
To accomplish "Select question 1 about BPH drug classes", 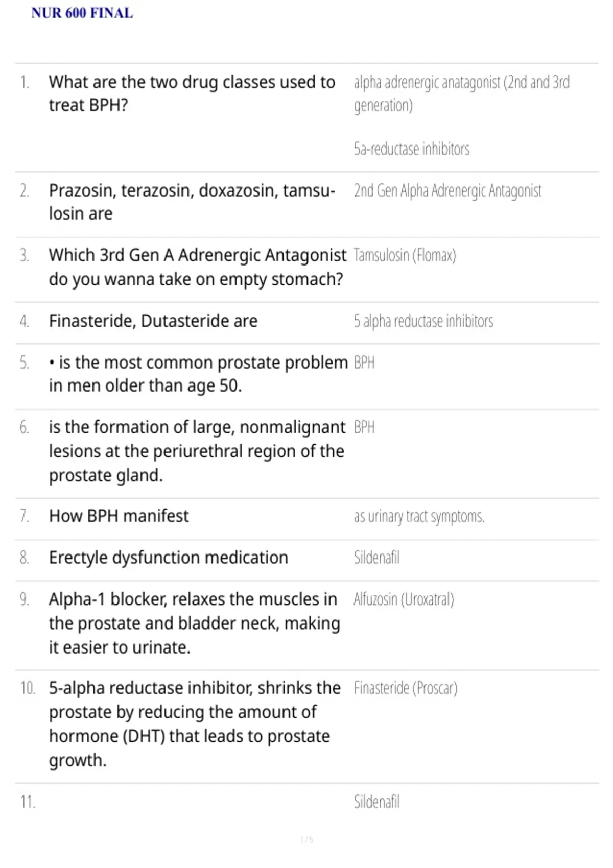I will tap(192, 93).
